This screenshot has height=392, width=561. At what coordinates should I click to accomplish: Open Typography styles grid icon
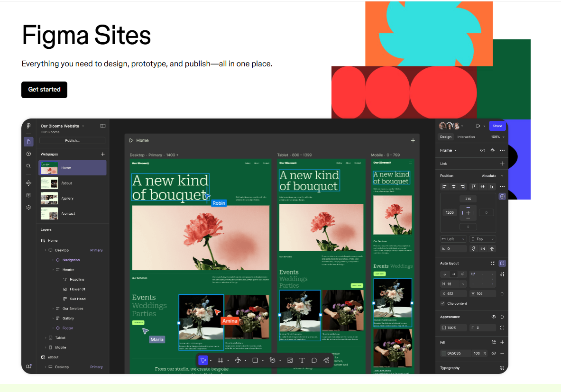(x=502, y=368)
